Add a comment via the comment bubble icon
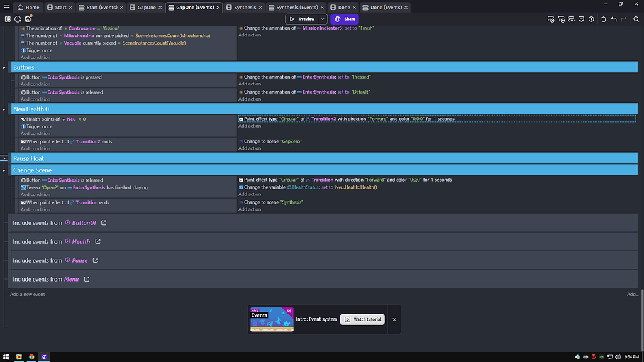The width and height of the screenshot is (644, 362). coord(580,19)
